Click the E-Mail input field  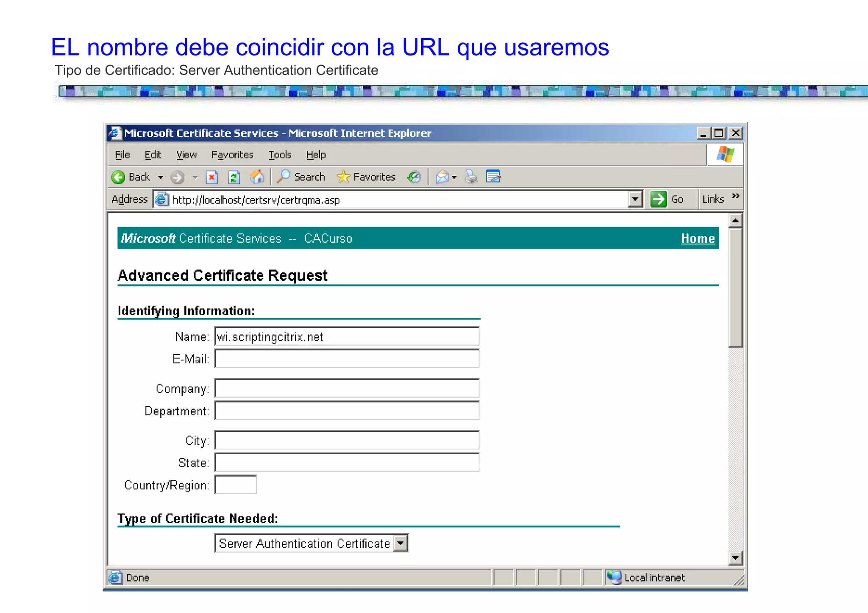pyautogui.click(x=347, y=359)
